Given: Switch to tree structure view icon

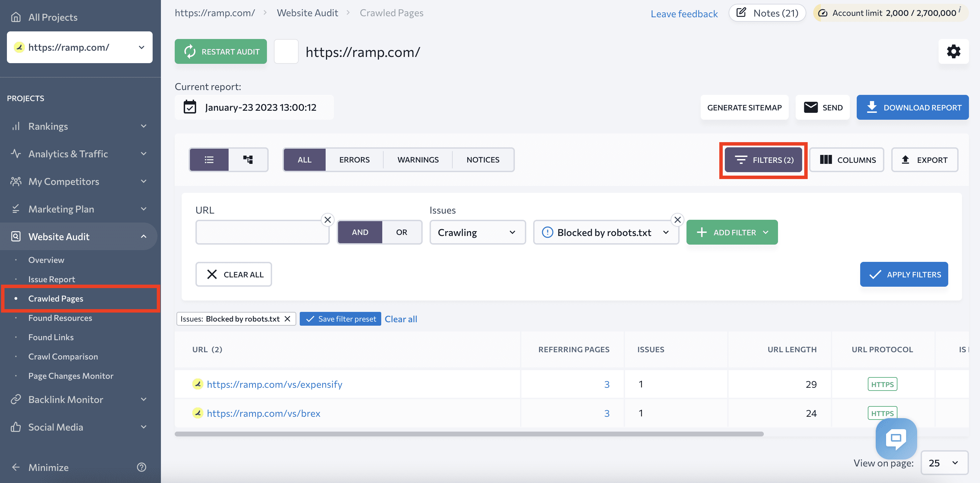Looking at the screenshot, I should [x=248, y=160].
